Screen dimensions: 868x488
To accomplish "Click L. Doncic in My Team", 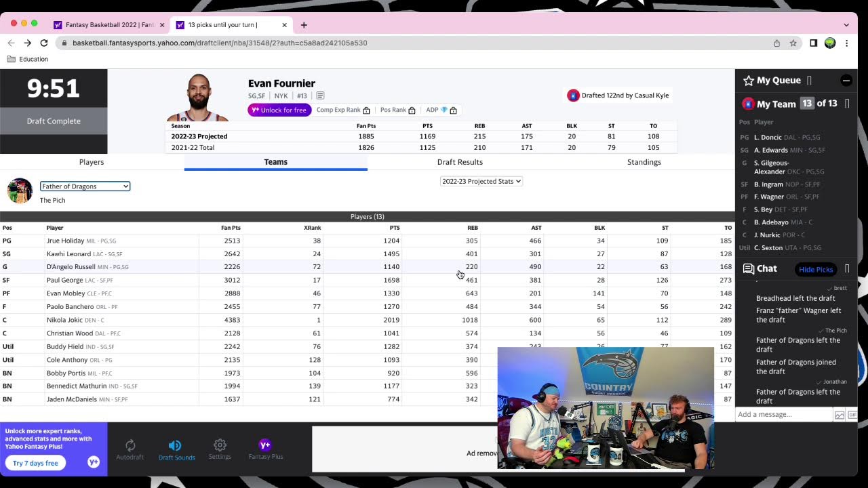I will point(768,138).
